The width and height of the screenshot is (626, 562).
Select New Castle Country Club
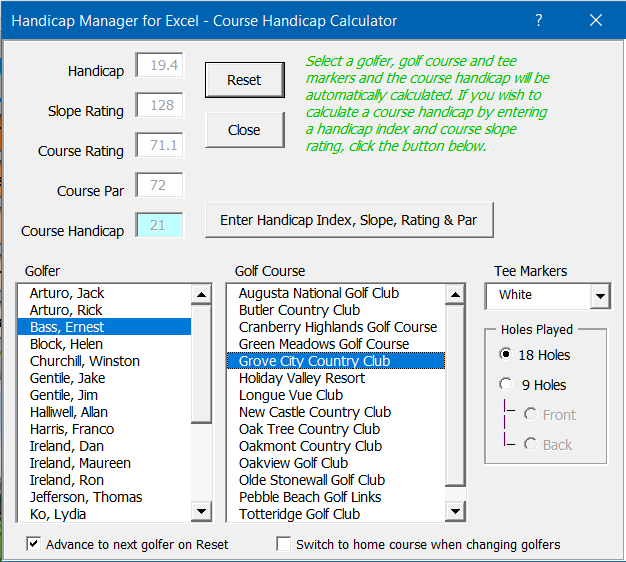[336, 412]
